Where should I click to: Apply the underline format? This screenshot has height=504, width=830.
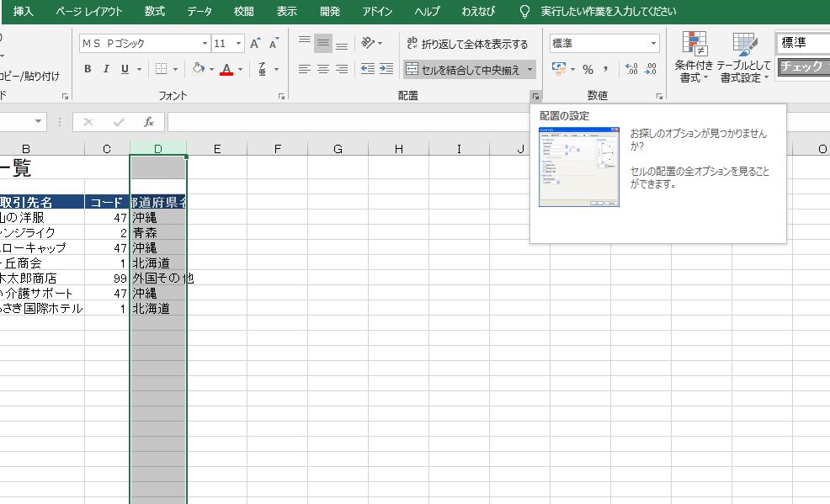coord(125,68)
